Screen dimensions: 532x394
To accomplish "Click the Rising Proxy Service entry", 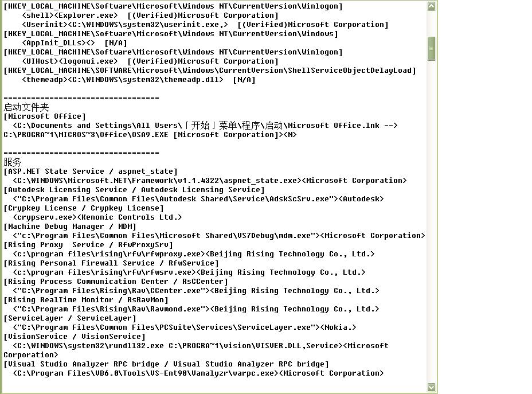I will pos(88,245).
